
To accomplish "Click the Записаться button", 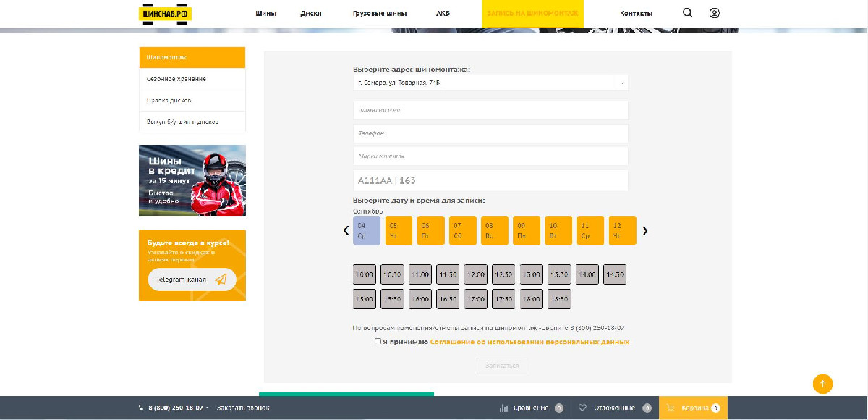I will 503,366.
